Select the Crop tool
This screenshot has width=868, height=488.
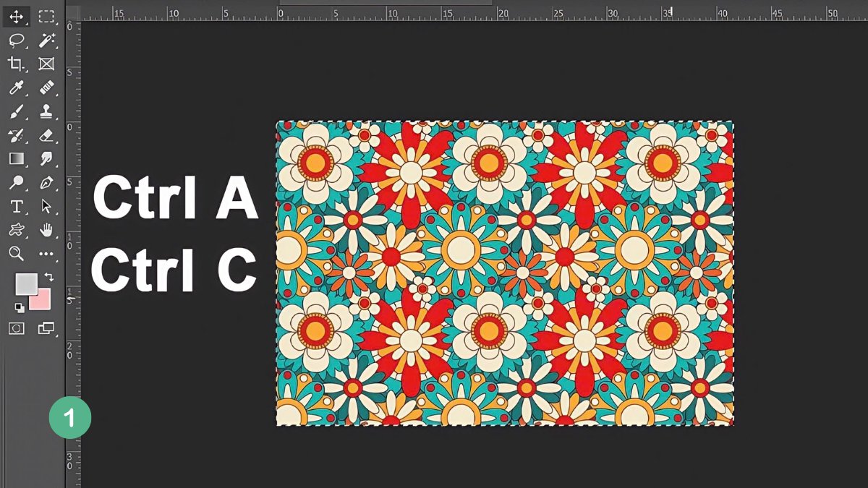(x=17, y=64)
